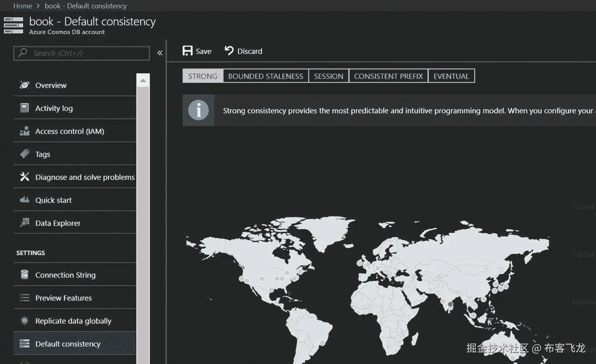Select the BOUNDED STALENESS tab

266,76
